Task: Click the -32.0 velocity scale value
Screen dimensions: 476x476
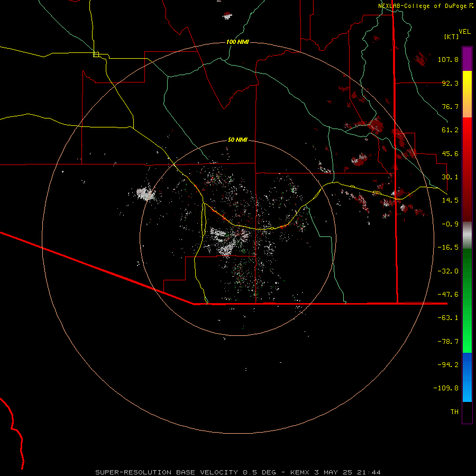Action: click(x=448, y=271)
